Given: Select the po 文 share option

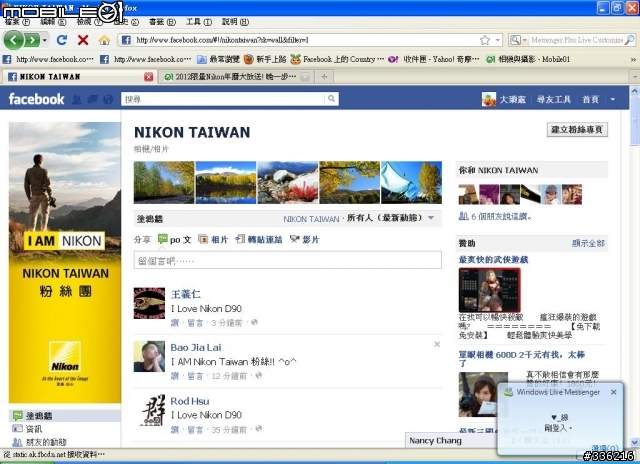Looking at the screenshot, I should [175, 240].
